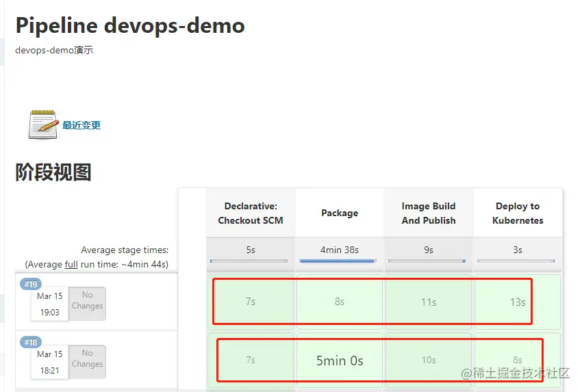582x392 pixels.
Task: Click No Changes box for build #18
Action: click(x=87, y=362)
